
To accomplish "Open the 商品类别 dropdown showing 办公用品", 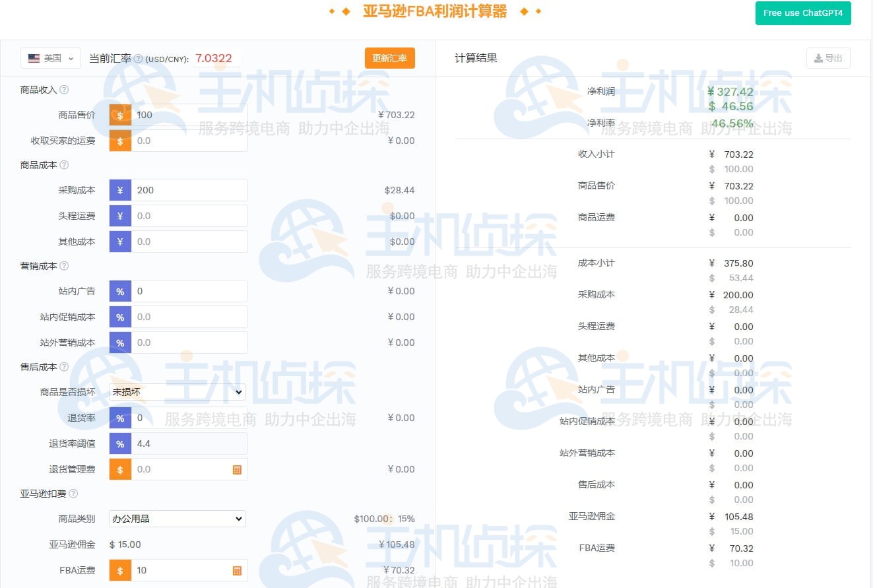I will (177, 519).
